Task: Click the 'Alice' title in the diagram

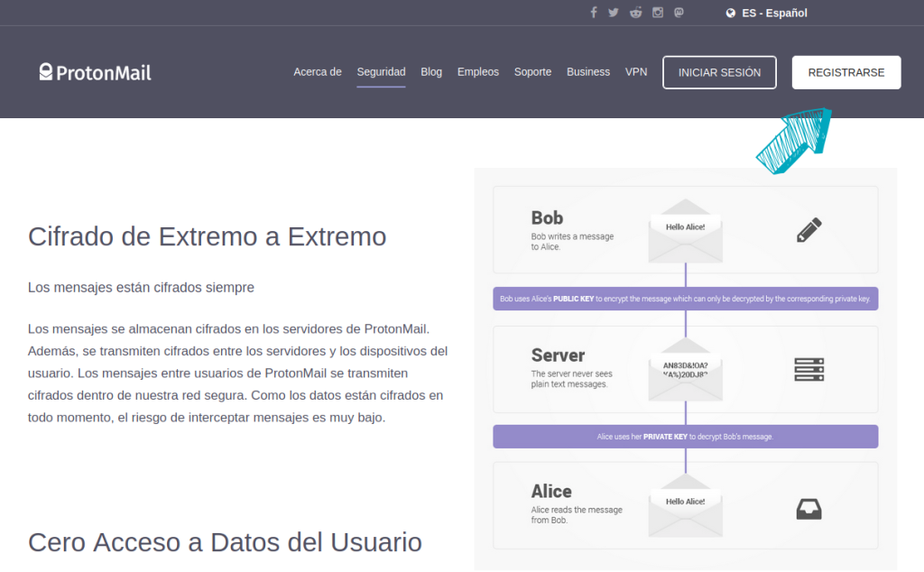Action: tap(551, 492)
